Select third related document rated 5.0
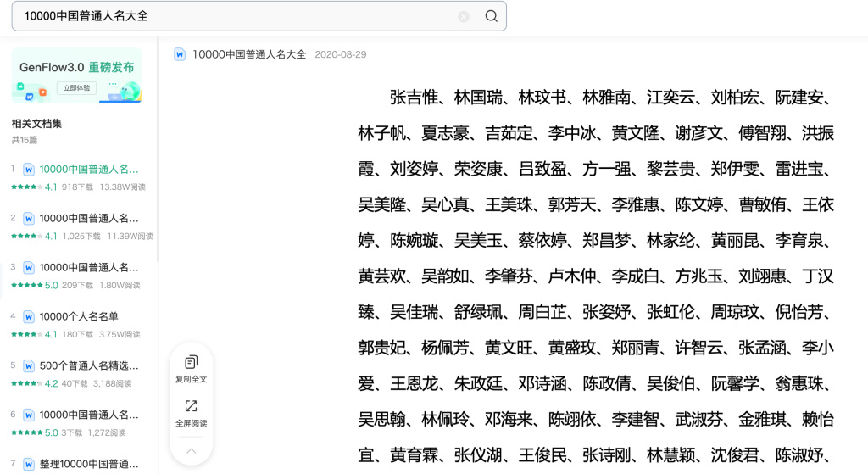Viewport: 868px width, 474px height. [89, 267]
